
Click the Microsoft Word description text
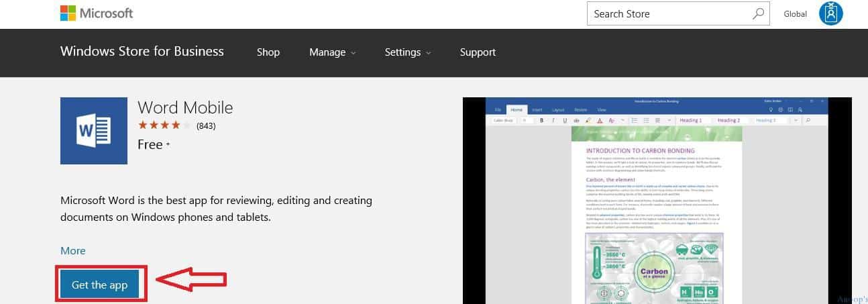click(x=216, y=208)
